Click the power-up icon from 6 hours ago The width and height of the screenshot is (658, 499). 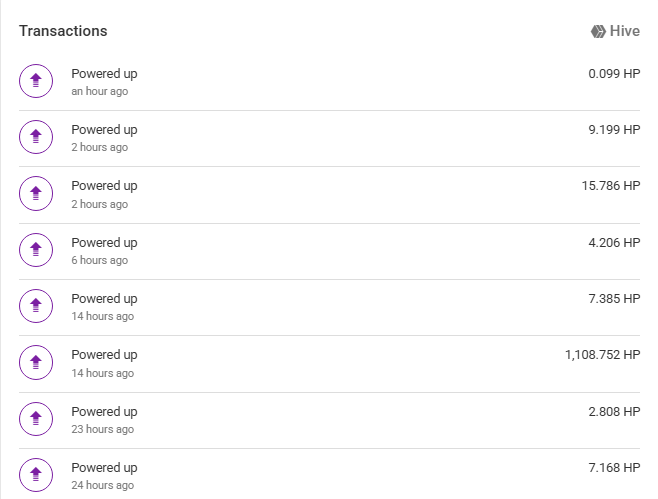click(36, 250)
